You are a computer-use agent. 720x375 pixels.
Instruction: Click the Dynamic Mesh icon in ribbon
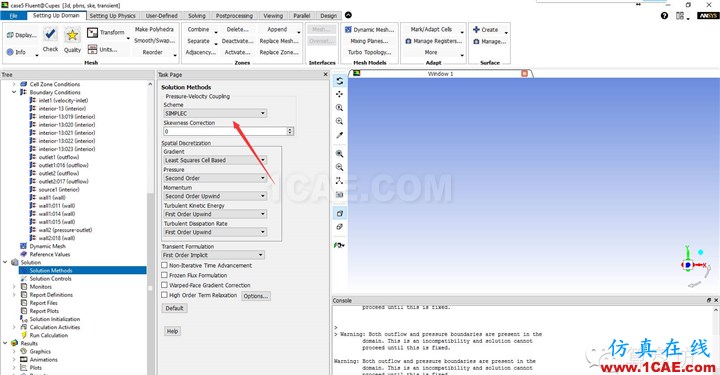348,29
